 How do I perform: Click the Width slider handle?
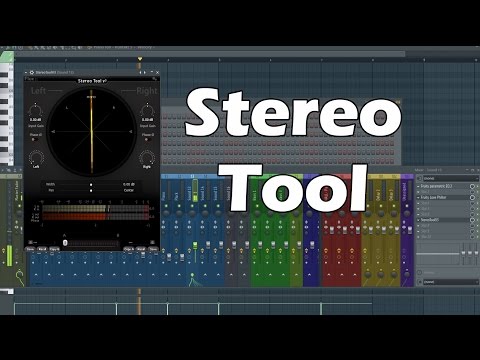pos(91,184)
